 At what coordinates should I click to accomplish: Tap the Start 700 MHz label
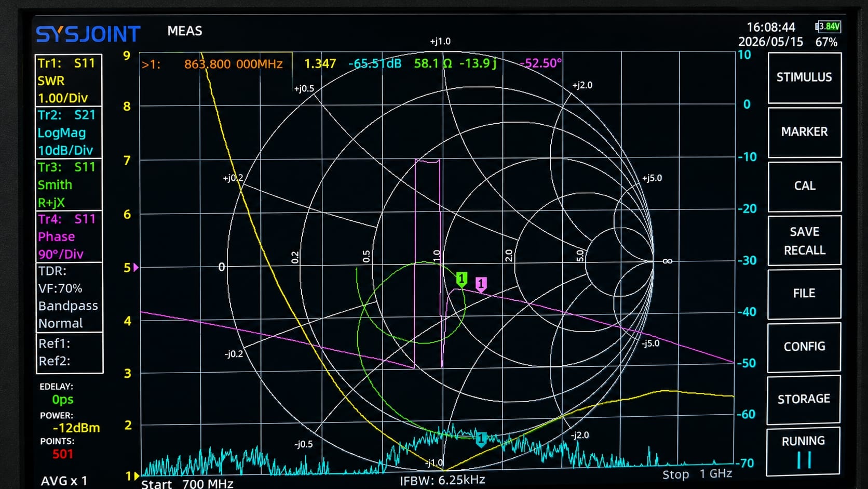coord(187,484)
